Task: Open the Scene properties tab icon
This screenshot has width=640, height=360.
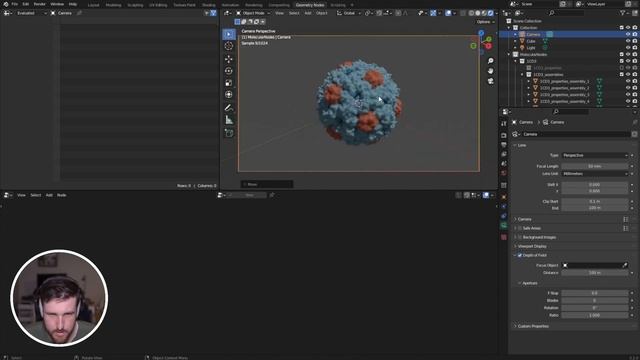Action: pos(504,164)
